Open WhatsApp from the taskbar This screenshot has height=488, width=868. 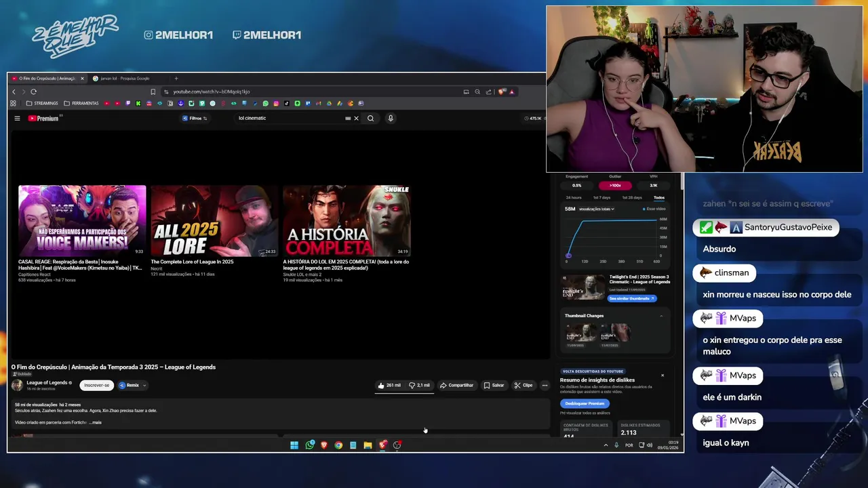309,445
